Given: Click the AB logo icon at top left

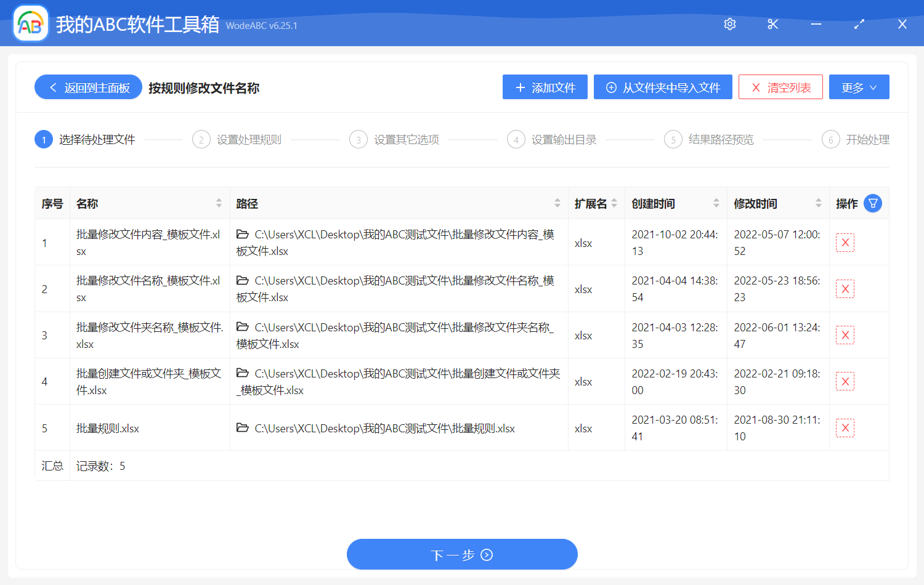Looking at the screenshot, I should [30, 23].
